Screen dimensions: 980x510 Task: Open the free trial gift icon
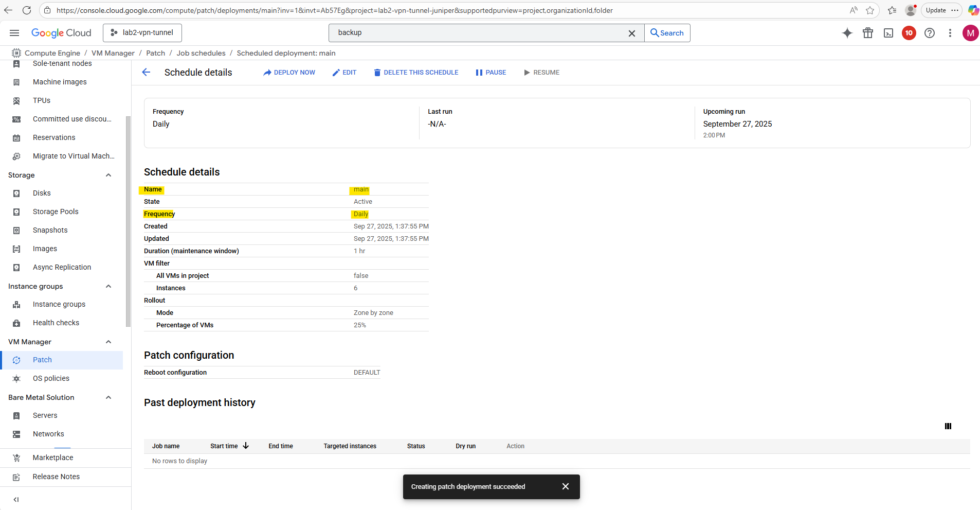coord(868,33)
